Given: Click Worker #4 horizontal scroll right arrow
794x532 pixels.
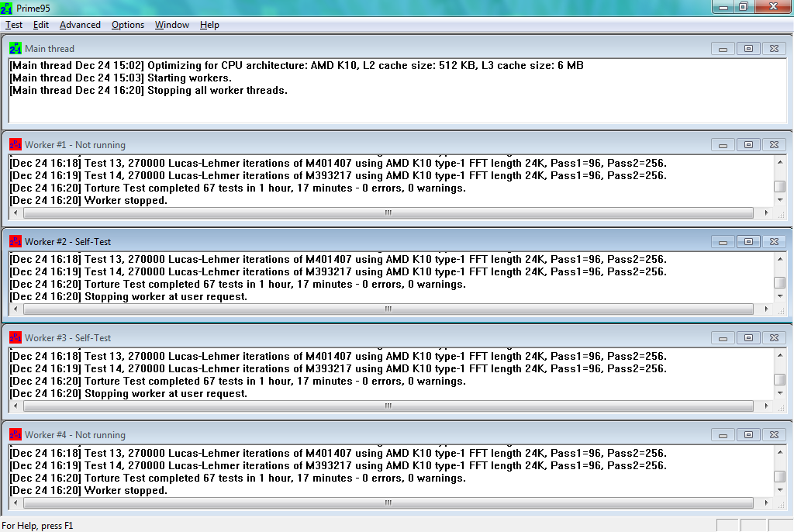Looking at the screenshot, I should 766,503.
